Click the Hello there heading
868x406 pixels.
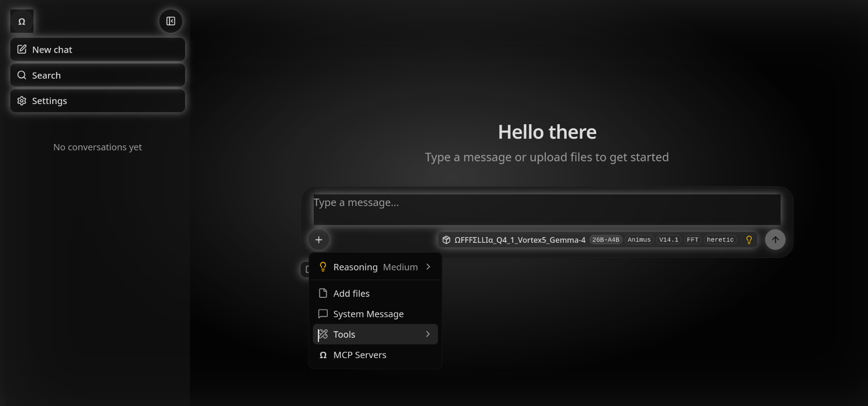tap(547, 132)
